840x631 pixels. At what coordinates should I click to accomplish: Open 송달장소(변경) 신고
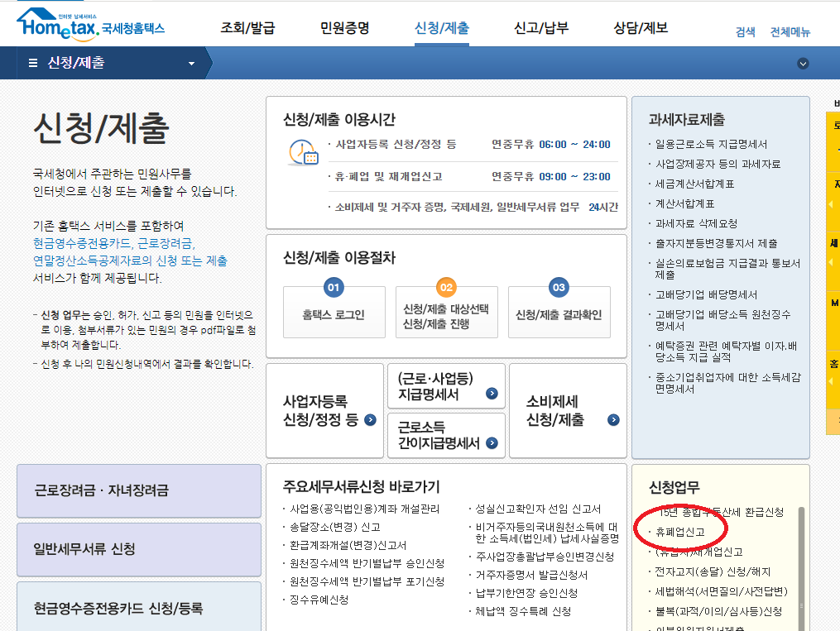coord(335,527)
